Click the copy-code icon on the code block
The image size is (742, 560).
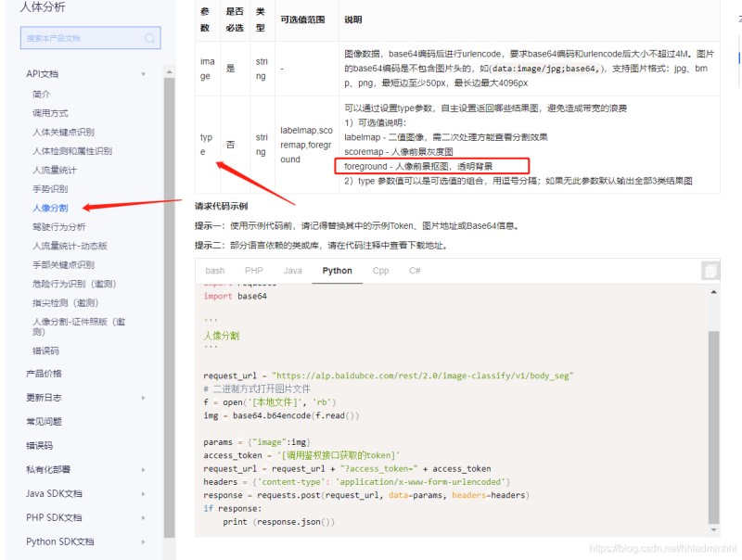pyautogui.click(x=709, y=270)
